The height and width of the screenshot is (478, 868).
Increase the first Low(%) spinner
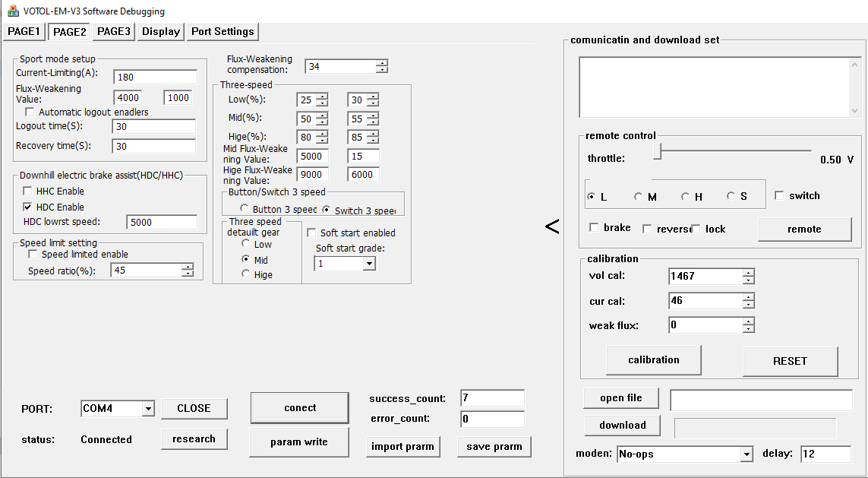(x=322, y=97)
